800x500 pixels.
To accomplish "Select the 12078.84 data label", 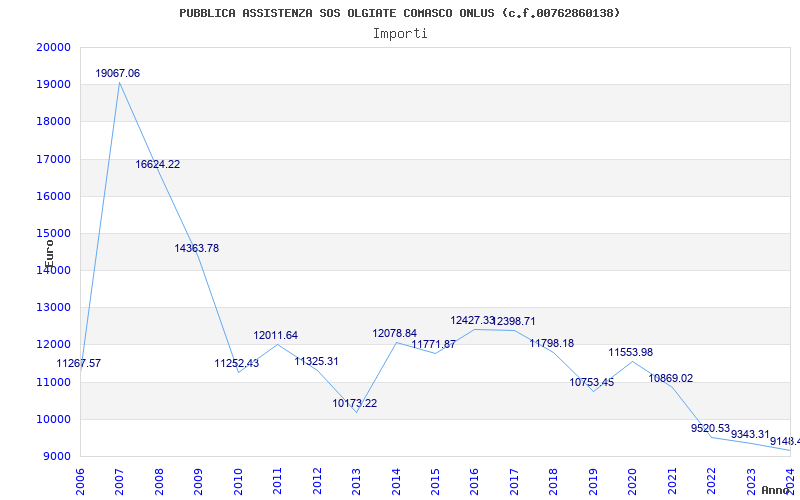I will pyautogui.click(x=394, y=334).
